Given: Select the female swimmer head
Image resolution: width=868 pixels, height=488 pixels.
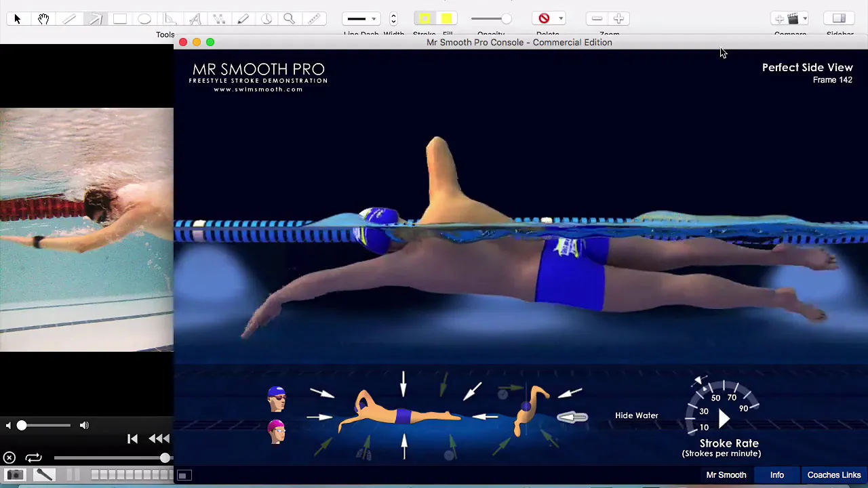Looking at the screenshot, I should (276, 432).
